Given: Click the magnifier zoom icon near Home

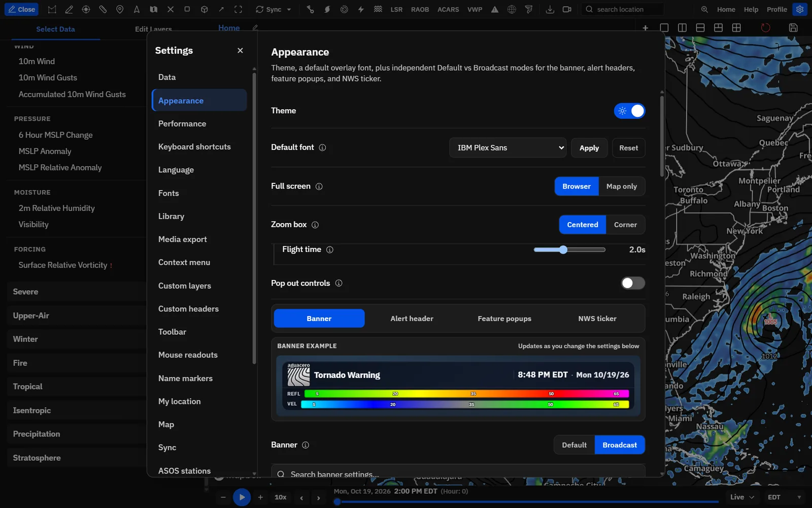Looking at the screenshot, I should coord(704,9).
